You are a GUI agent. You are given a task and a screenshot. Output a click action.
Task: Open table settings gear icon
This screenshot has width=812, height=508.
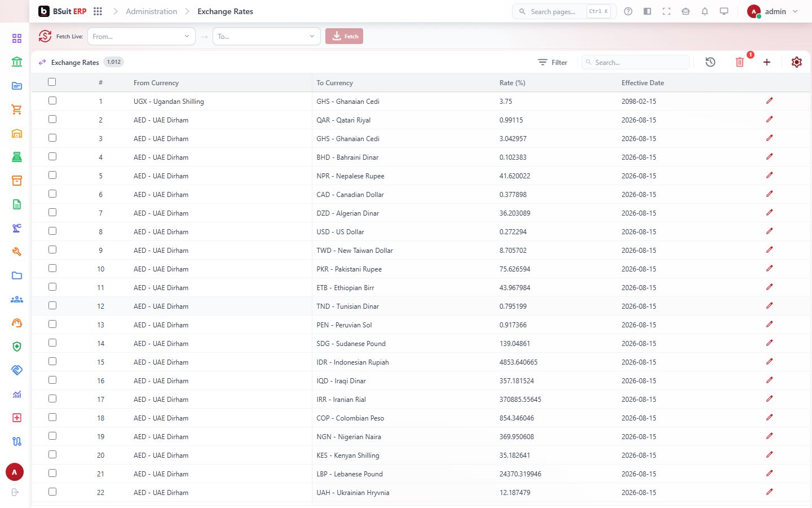(x=797, y=62)
